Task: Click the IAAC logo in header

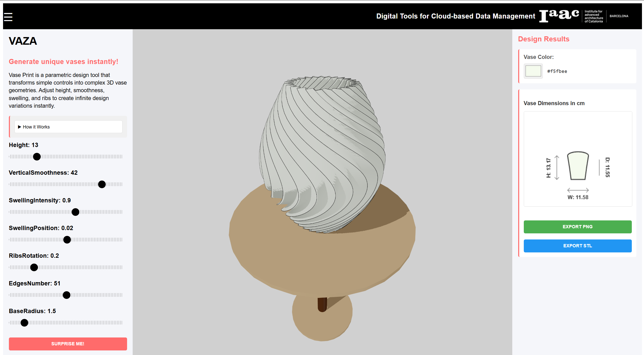Action: [559, 16]
